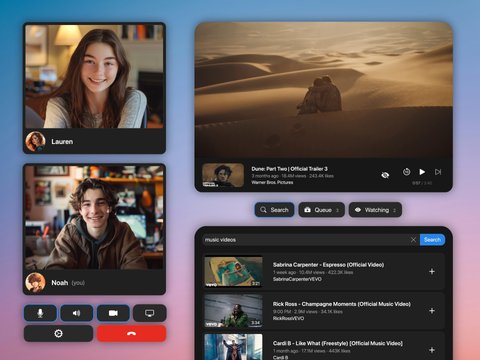Click the 'Cardi B - Like What (Freestyle)' title
This screenshot has height=360, width=480.
(338, 343)
